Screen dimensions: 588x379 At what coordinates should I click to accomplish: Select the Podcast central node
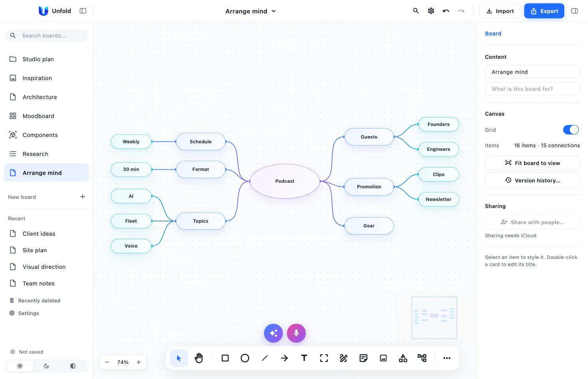[x=285, y=181]
